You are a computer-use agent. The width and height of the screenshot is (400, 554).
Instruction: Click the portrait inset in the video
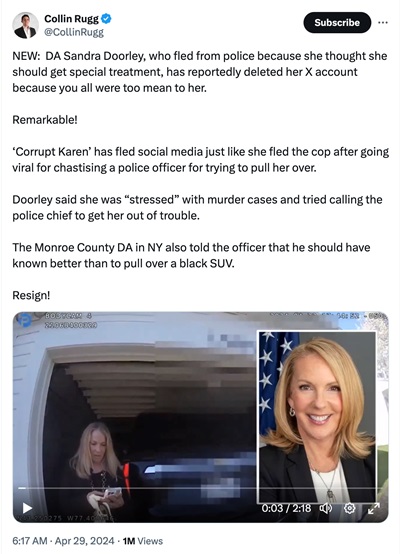pos(317,417)
